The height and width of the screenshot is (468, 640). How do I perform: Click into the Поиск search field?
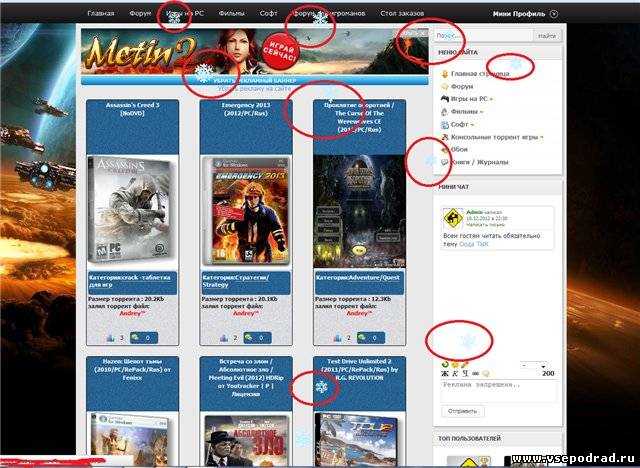tap(483, 36)
